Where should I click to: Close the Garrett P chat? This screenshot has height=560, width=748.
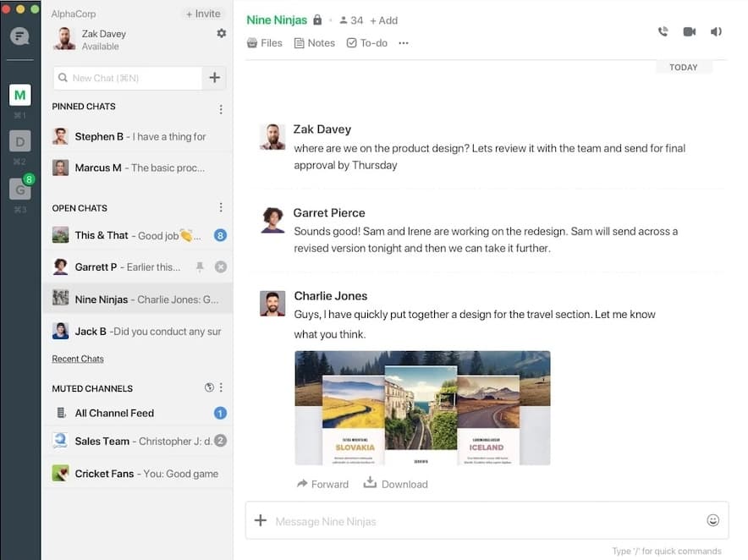click(x=220, y=266)
